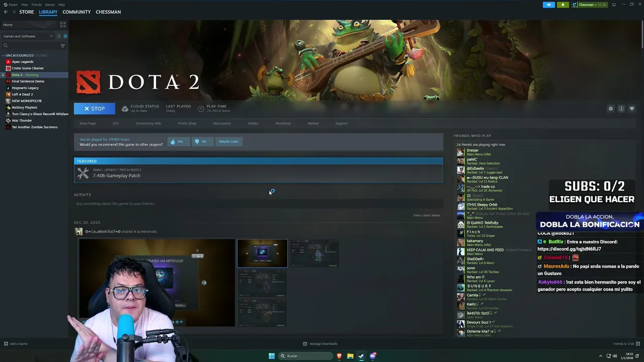Screen dimensions: 644x362
Task: Select Dota 2 - Running in the list
Action: pos(34,75)
